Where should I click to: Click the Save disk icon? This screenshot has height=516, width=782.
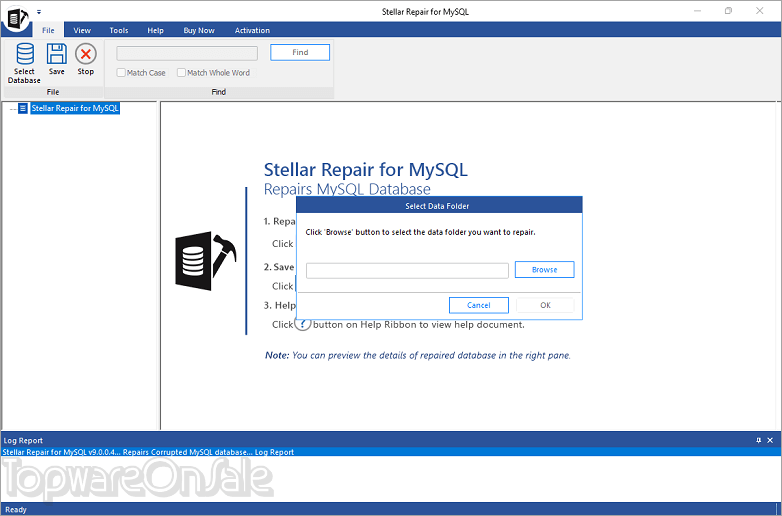57,54
